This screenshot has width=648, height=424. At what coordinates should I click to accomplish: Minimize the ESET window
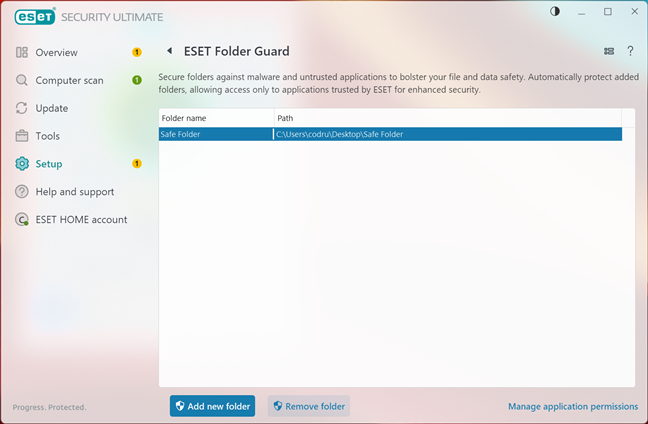click(x=581, y=12)
